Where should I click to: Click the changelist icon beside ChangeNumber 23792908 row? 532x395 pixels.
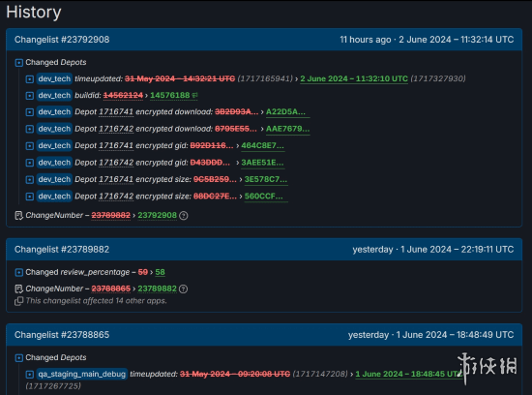click(19, 216)
